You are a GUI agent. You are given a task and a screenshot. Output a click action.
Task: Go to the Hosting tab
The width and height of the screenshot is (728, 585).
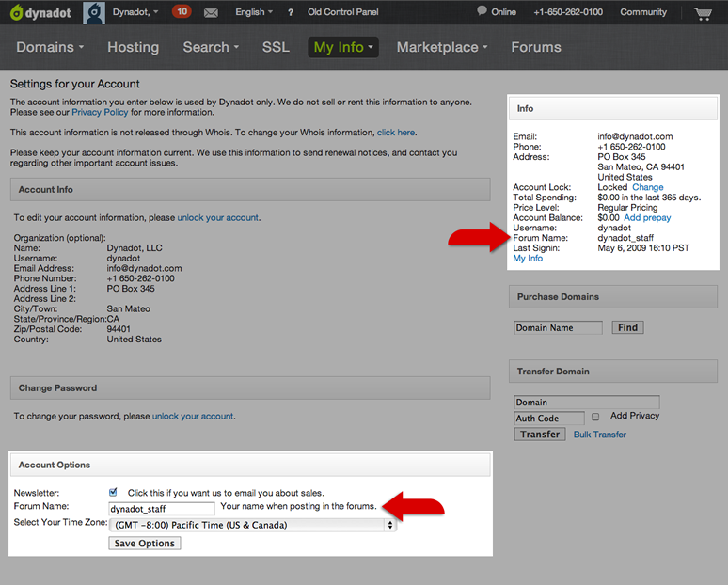133,47
